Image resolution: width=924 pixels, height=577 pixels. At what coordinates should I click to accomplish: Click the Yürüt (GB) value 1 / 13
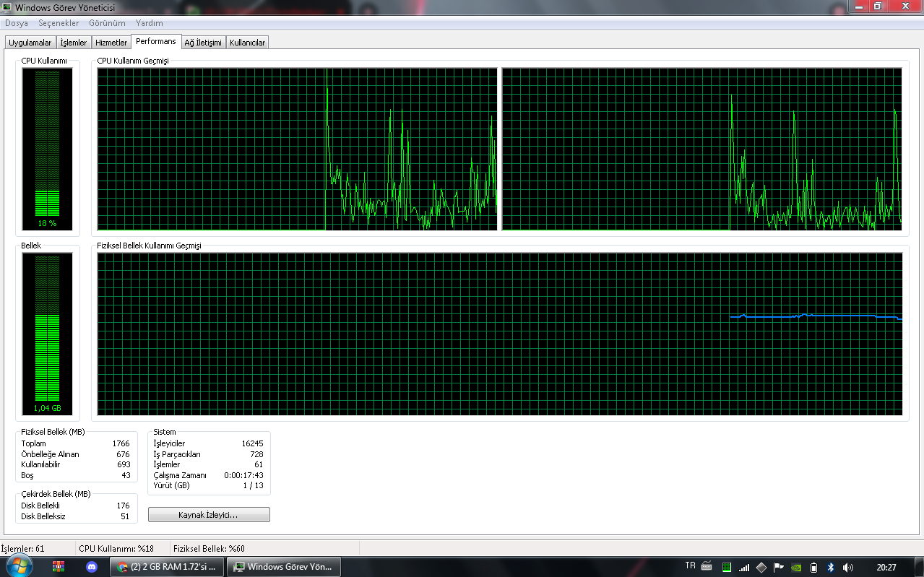point(253,485)
